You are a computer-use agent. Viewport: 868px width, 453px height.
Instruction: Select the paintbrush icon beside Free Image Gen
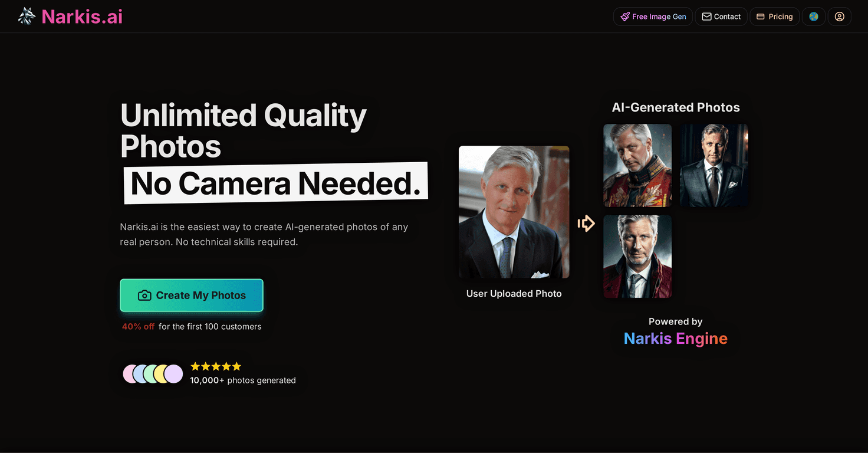pyautogui.click(x=625, y=17)
